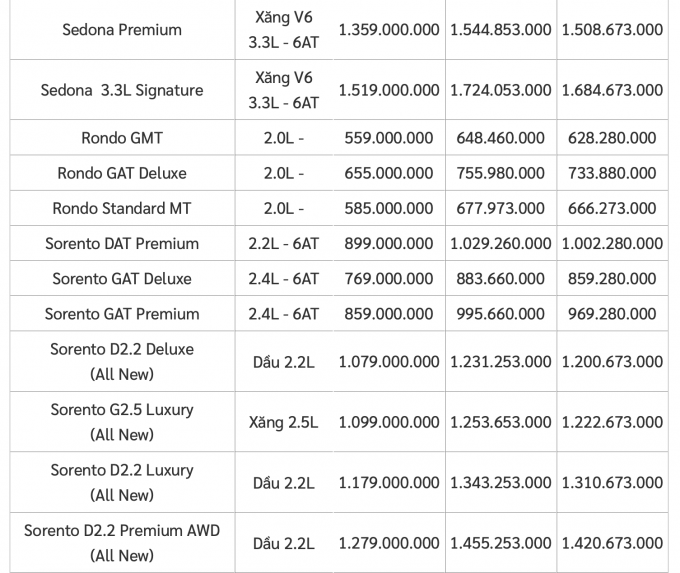Select the 1.455.253.000 price cell
The width and height of the screenshot is (680, 573).
click(x=500, y=543)
